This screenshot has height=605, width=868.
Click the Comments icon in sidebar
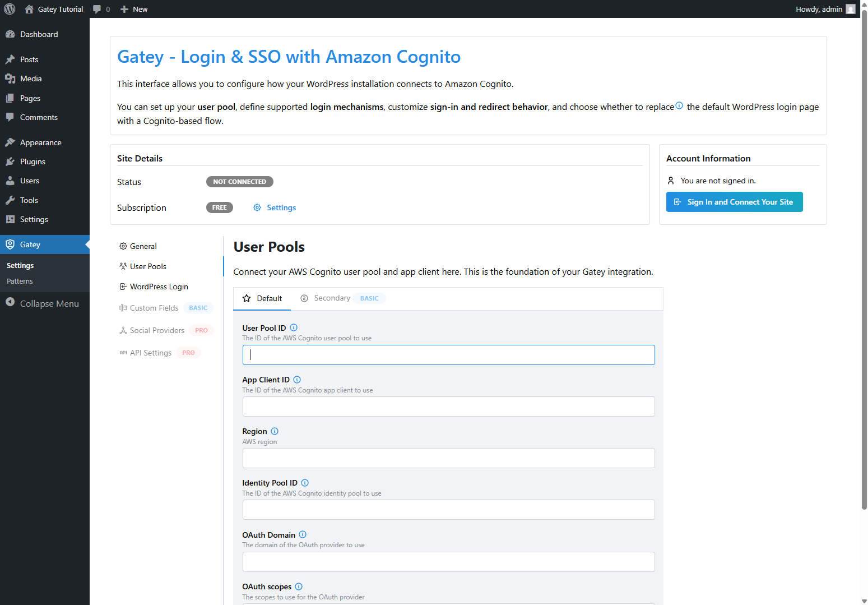[x=10, y=117]
